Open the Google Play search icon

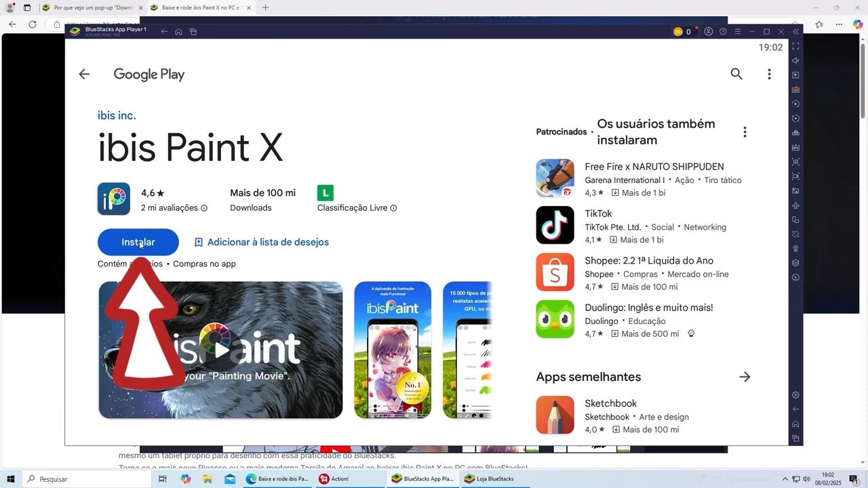click(x=736, y=75)
